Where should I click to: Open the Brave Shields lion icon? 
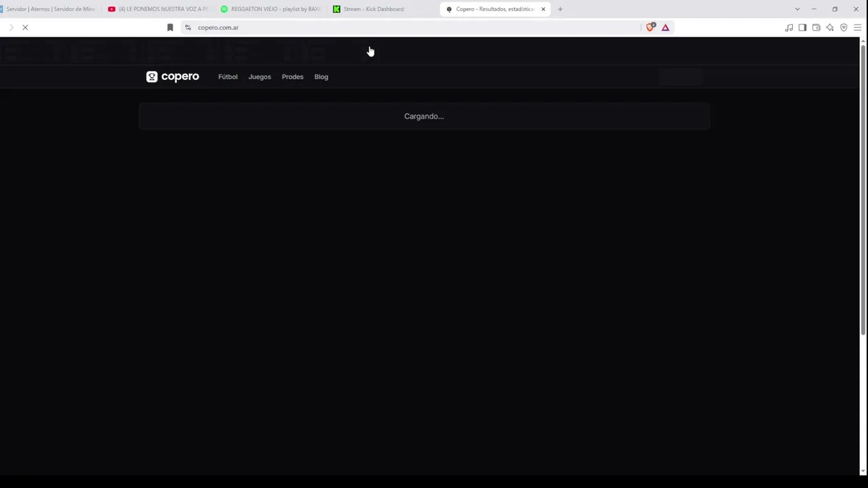(x=650, y=27)
